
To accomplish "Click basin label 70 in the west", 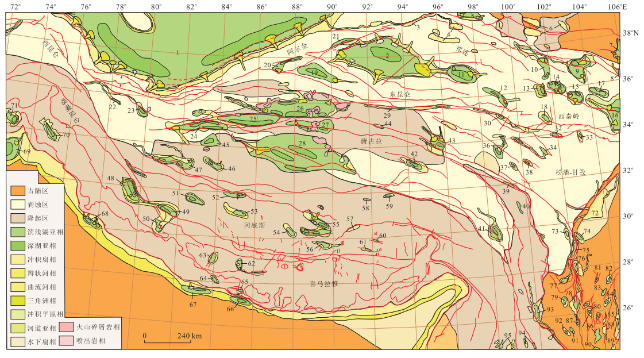I will (x=66, y=135).
